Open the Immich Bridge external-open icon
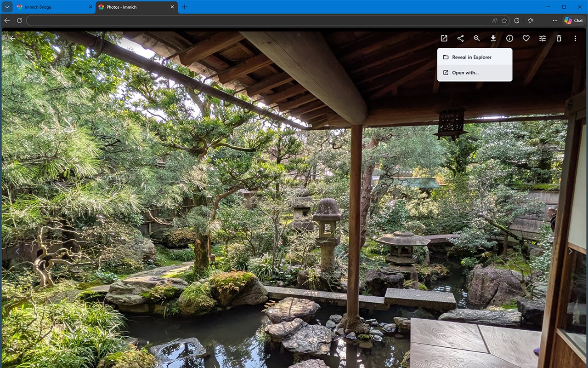The width and height of the screenshot is (588, 368). (444, 39)
